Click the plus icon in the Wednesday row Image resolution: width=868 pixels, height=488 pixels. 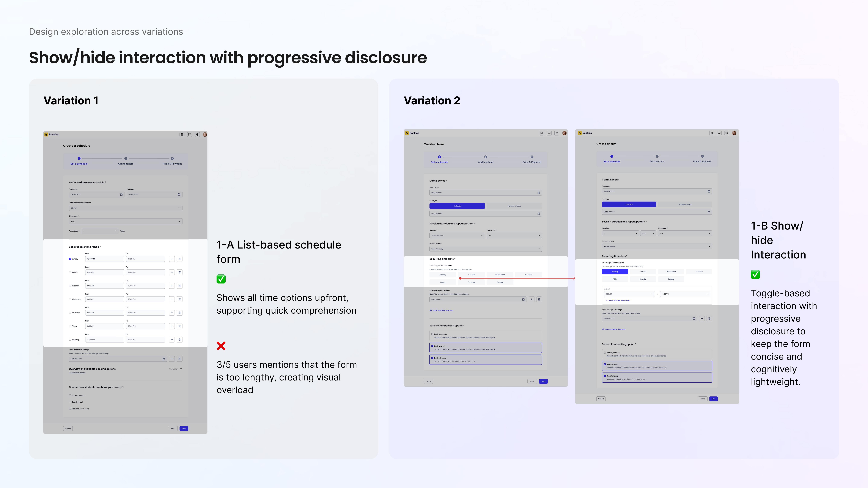coord(172,299)
